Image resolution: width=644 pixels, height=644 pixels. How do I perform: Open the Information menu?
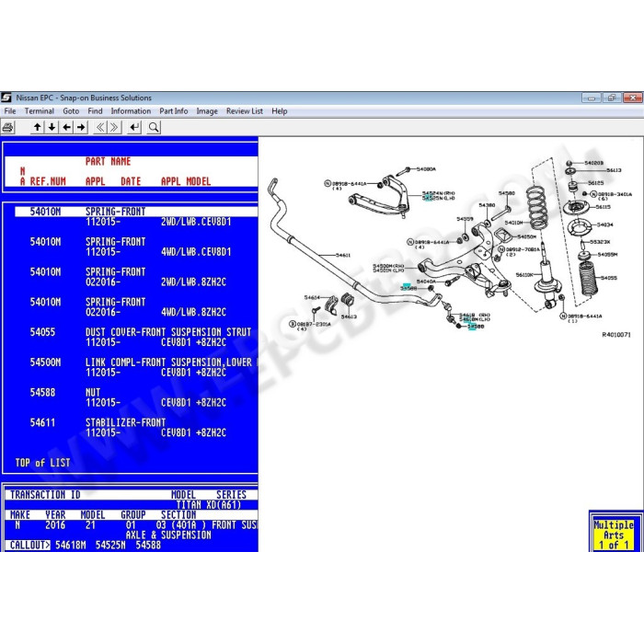tap(131, 111)
